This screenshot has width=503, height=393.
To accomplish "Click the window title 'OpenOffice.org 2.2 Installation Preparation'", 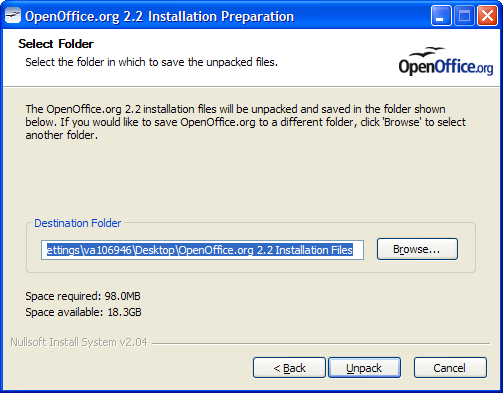I will [159, 16].
